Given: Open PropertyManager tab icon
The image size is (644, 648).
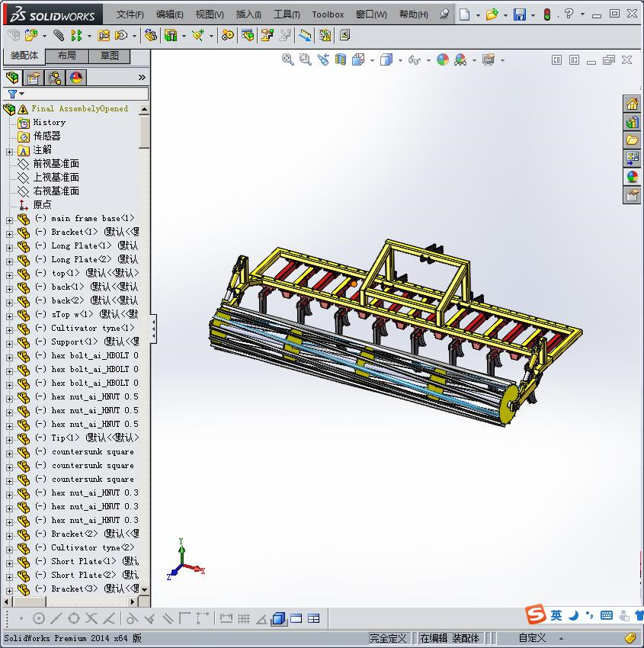Looking at the screenshot, I should point(34,78).
